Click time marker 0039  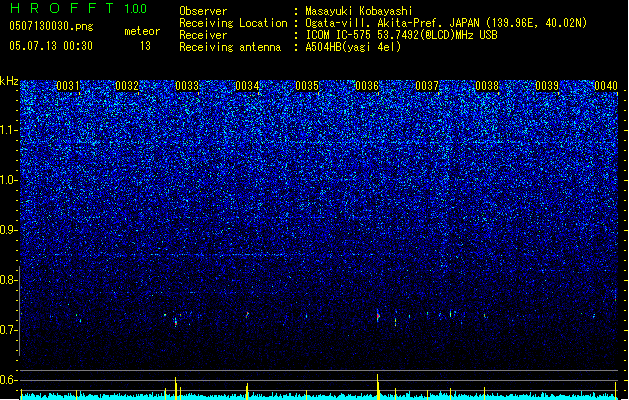click(x=547, y=86)
